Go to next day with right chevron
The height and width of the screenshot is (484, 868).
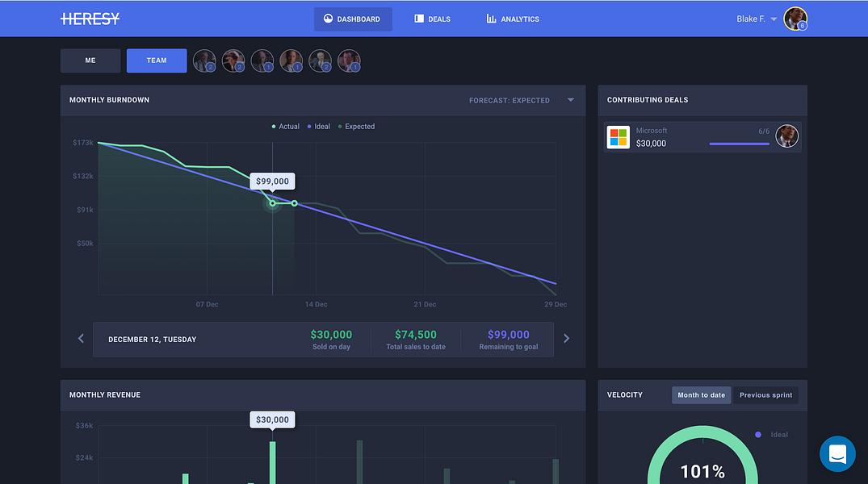(x=566, y=339)
